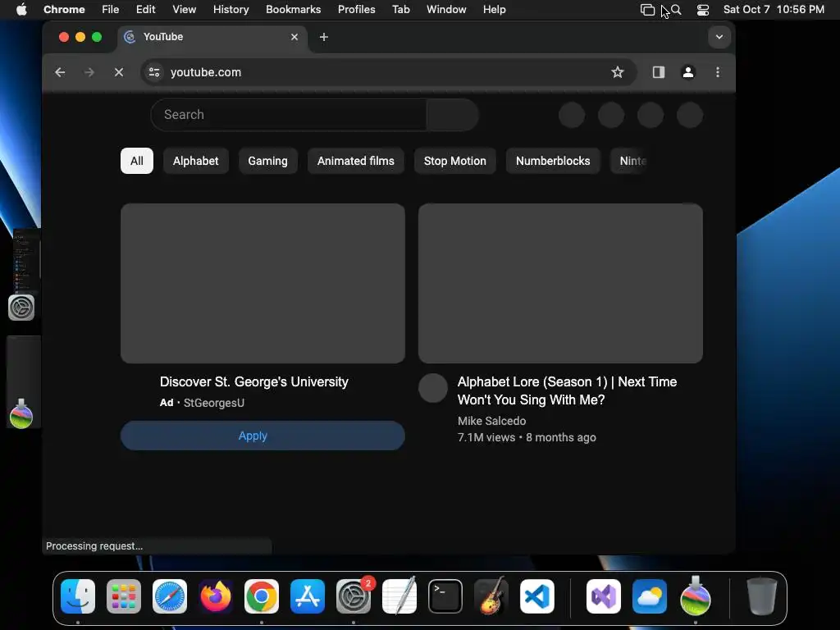The width and height of the screenshot is (840, 630).
Task: Click 7.1M views • 8 months ago text
Action: click(527, 438)
